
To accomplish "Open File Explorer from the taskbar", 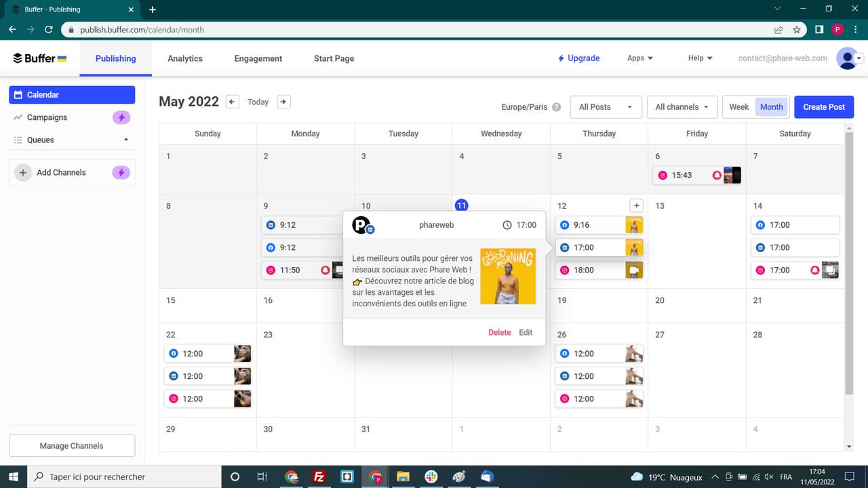I will pos(403,476).
